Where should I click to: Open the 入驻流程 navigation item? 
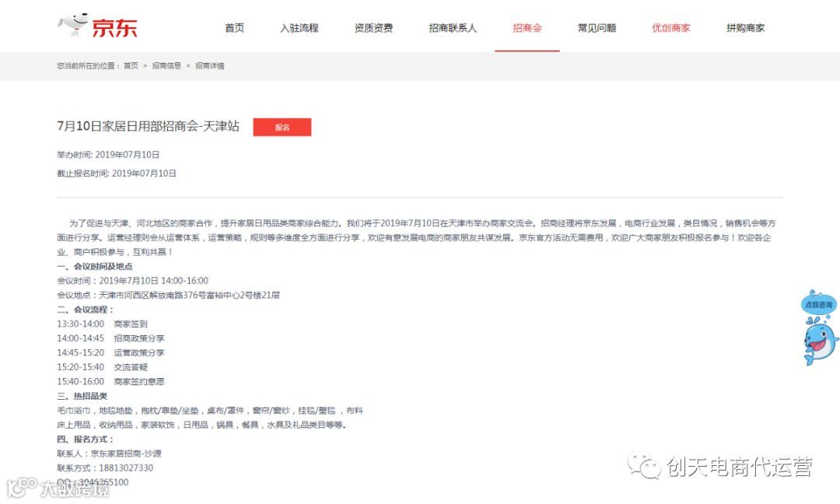[299, 28]
